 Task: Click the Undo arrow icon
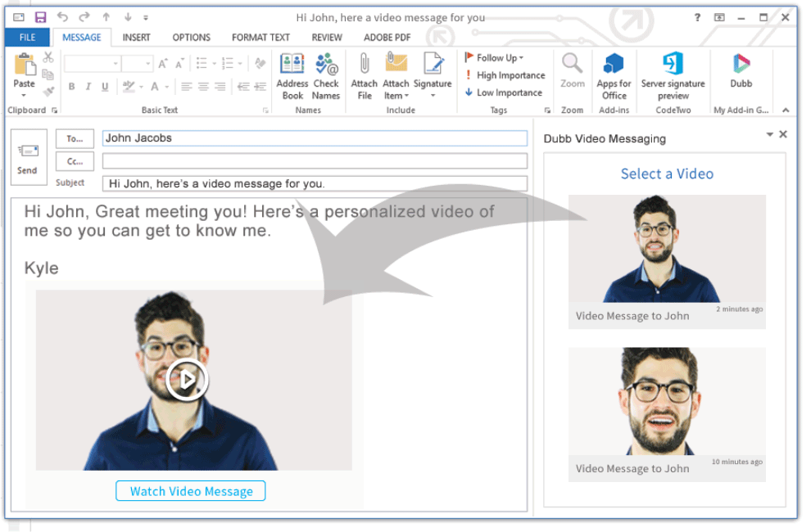tap(62, 17)
